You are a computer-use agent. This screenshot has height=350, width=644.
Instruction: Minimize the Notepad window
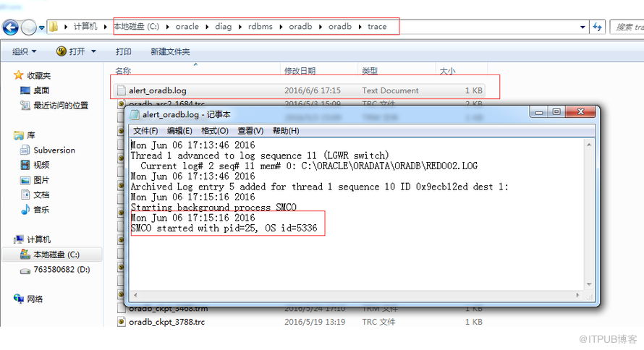pyautogui.click(x=539, y=111)
